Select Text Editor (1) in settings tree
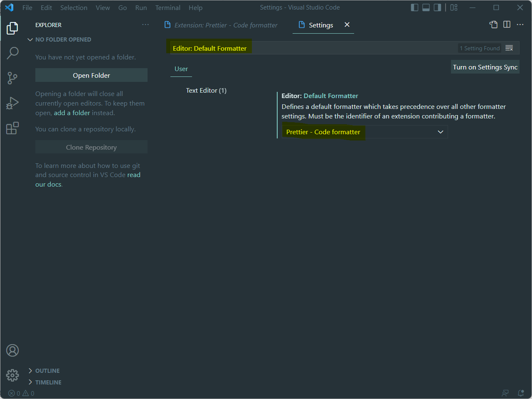The image size is (532, 399). coord(206,90)
